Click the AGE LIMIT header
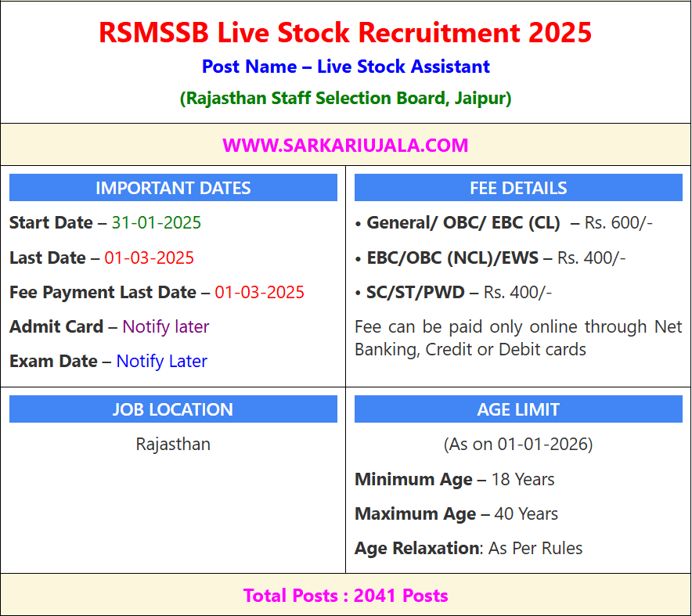Viewport: 692px width, 616px height. tap(518, 409)
